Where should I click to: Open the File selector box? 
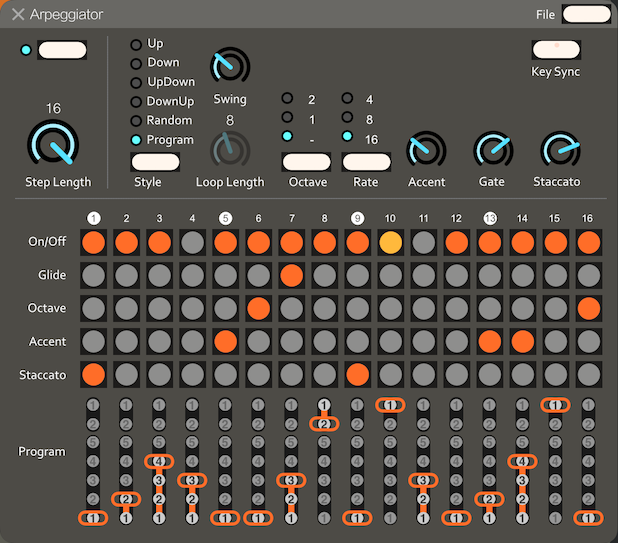[x=587, y=14]
